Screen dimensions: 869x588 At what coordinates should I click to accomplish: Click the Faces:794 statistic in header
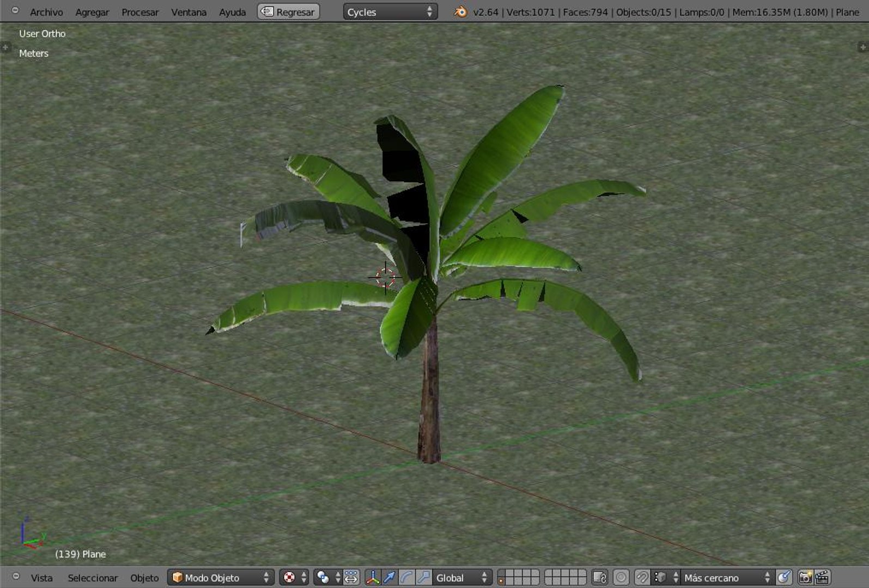tap(586, 12)
